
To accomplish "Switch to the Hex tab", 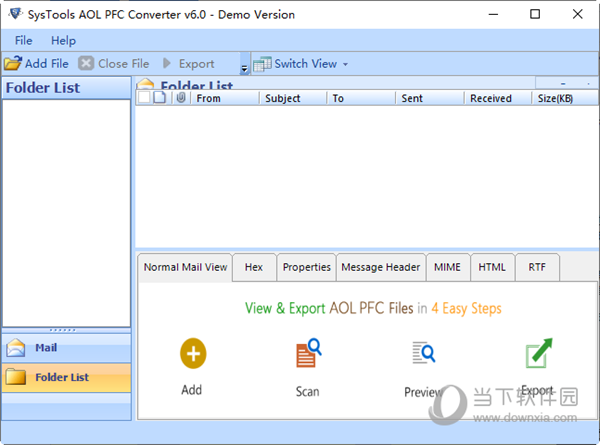I will [x=254, y=267].
